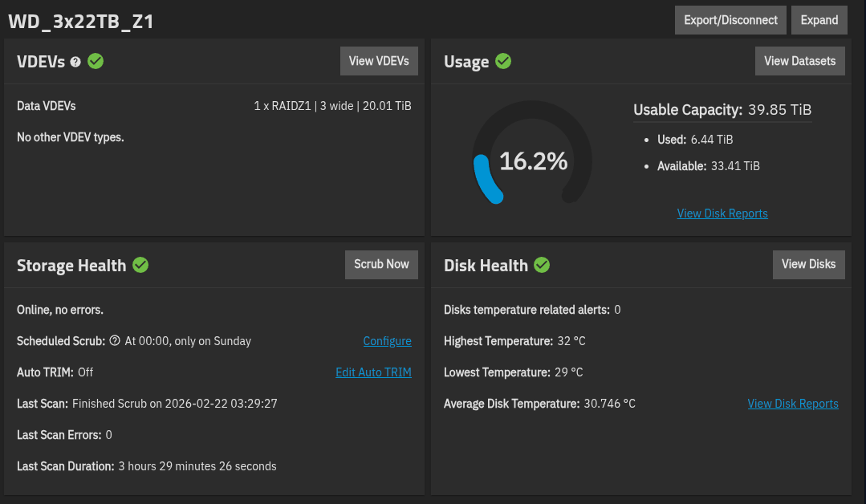Screen dimensions: 866x504
Task: Click the Disk Health green checkmark icon
Action: pyautogui.click(x=542, y=265)
